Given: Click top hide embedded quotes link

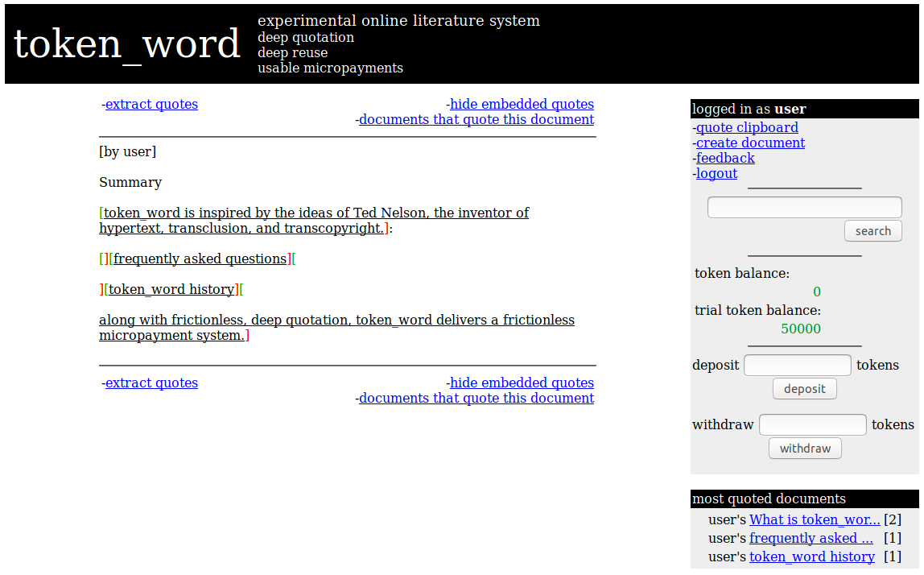Looking at the screenshot, I should (x=522, y=105).
